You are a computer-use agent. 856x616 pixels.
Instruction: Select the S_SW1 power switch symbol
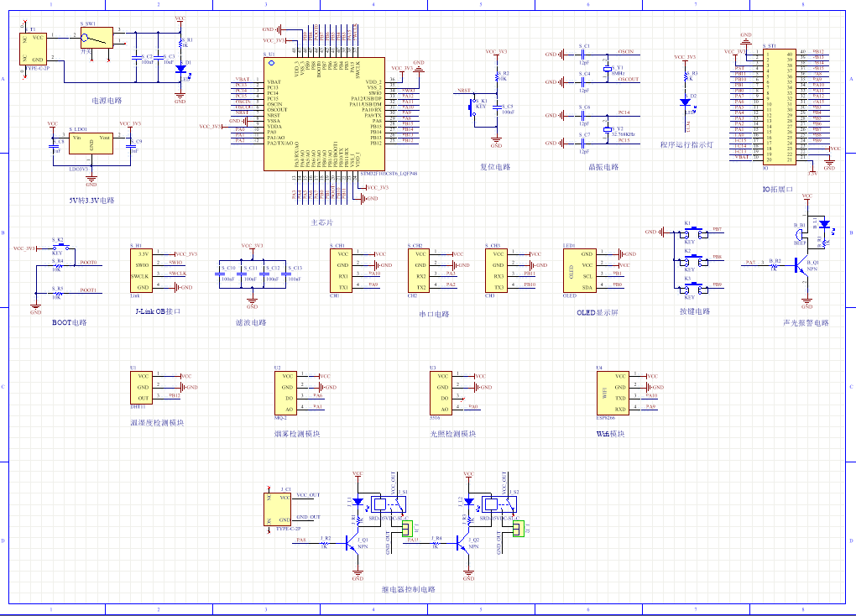tap(97, 38)
